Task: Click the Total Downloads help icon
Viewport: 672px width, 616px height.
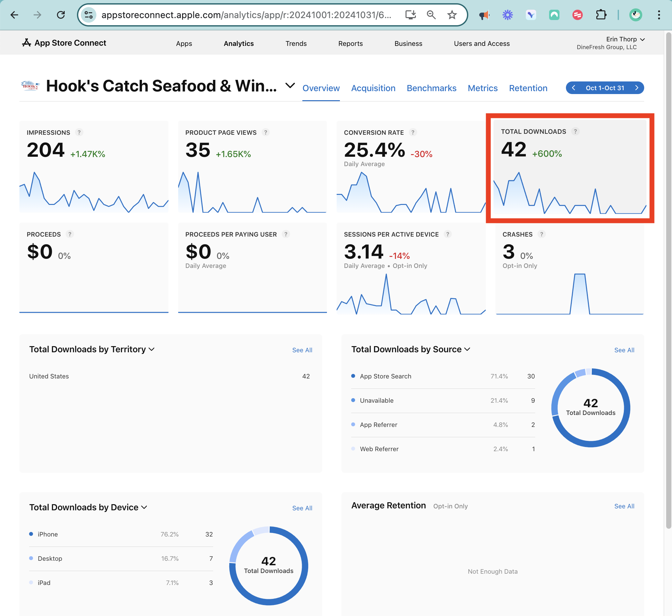Action: pos(575,132)
